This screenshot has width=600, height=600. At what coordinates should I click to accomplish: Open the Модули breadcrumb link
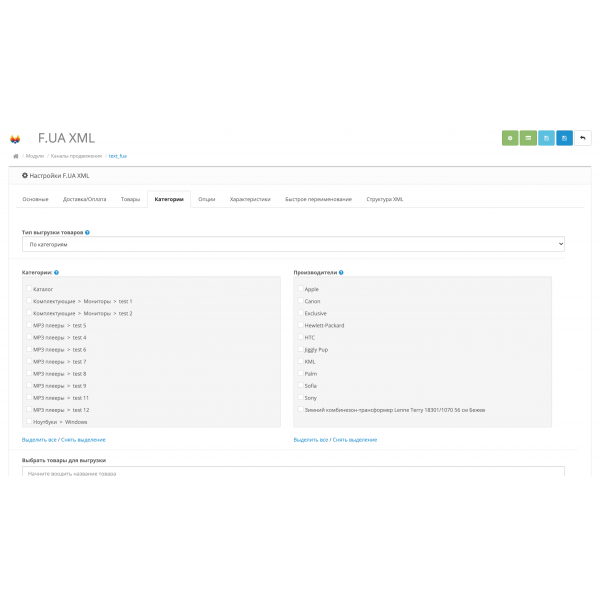[x=35, y=156]
